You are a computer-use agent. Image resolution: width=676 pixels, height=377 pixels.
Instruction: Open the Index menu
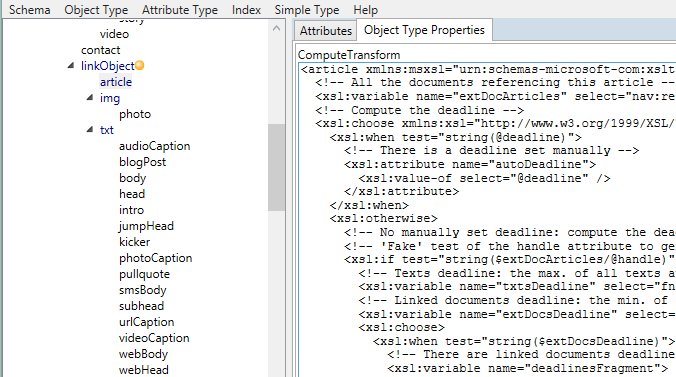click(x=246, y=9)
